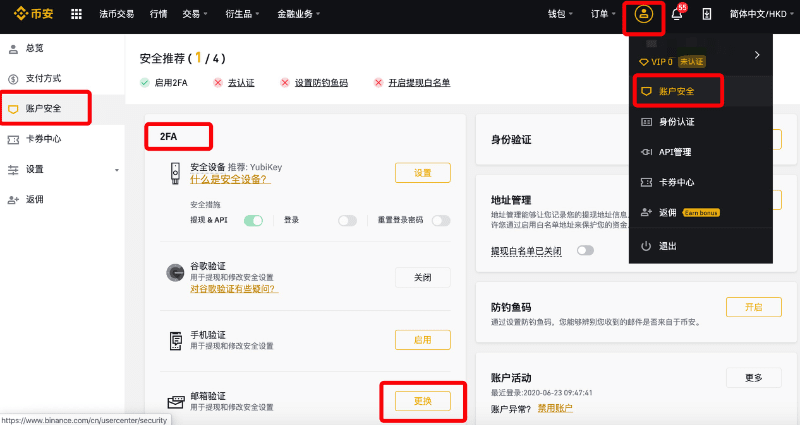The image size is (800, 425).
Task: Open 法币交易 in the top navigation
Action: click(116, 14)
